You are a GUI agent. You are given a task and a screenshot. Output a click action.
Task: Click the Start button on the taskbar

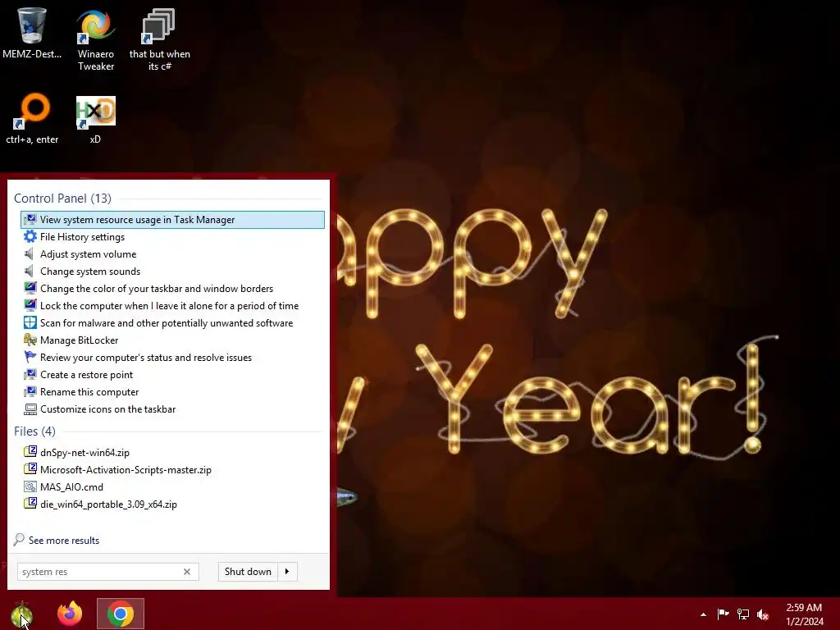(x=21, y=614)
